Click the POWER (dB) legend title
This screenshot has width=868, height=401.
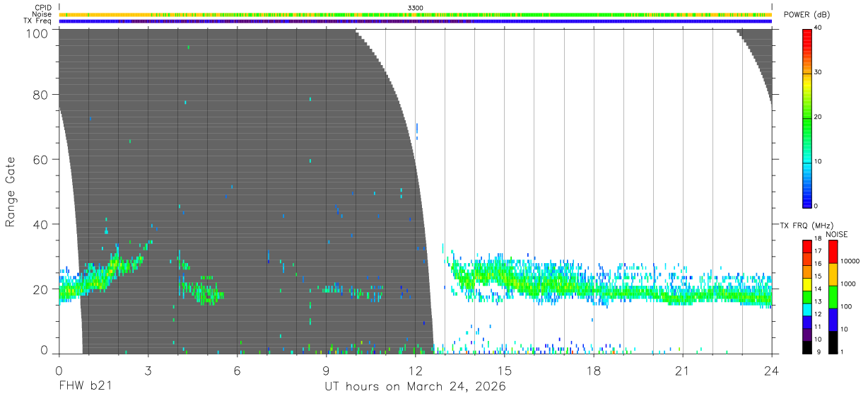[807, 15]
